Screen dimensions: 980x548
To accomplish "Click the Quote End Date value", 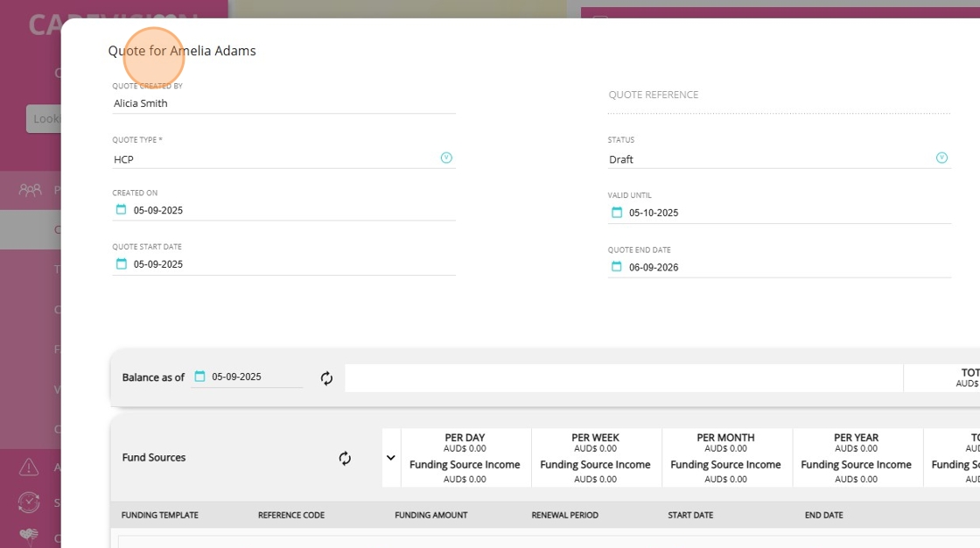I will [654, 268].
